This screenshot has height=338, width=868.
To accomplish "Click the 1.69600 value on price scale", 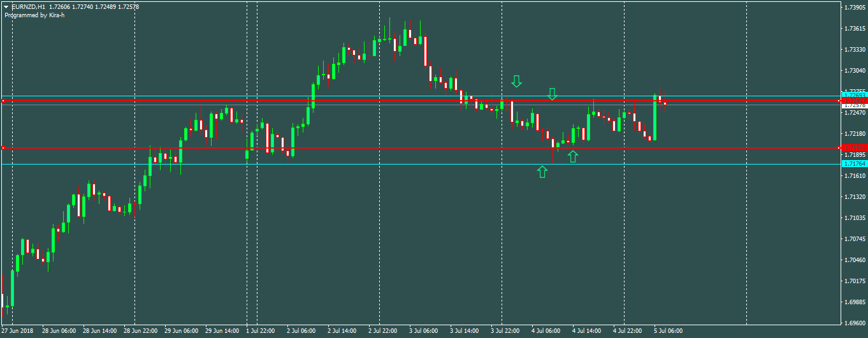I will point(854,322).
